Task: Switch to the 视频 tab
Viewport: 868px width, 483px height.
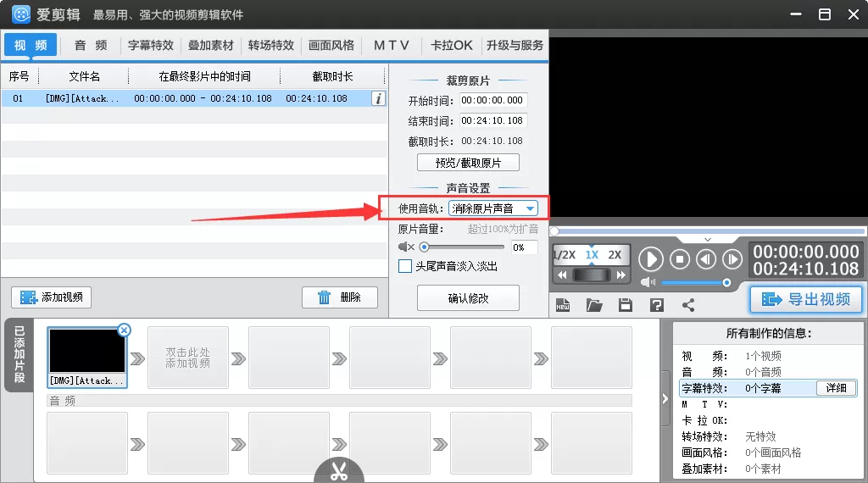Action: point(31,46)
